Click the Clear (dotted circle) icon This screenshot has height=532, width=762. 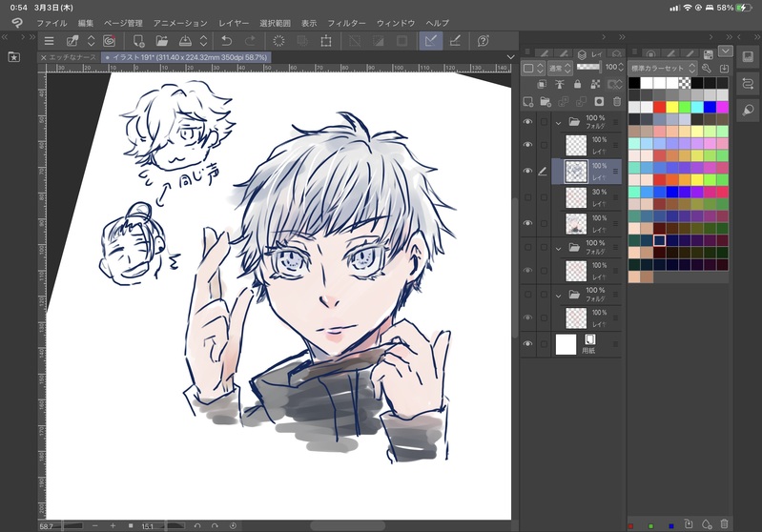point(278,41)
